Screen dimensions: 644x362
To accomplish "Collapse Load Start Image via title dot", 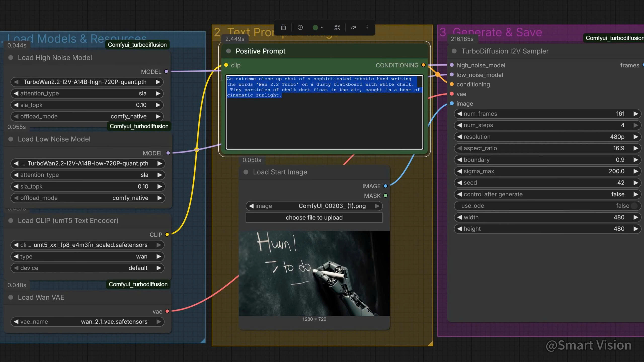I will 246,172.
